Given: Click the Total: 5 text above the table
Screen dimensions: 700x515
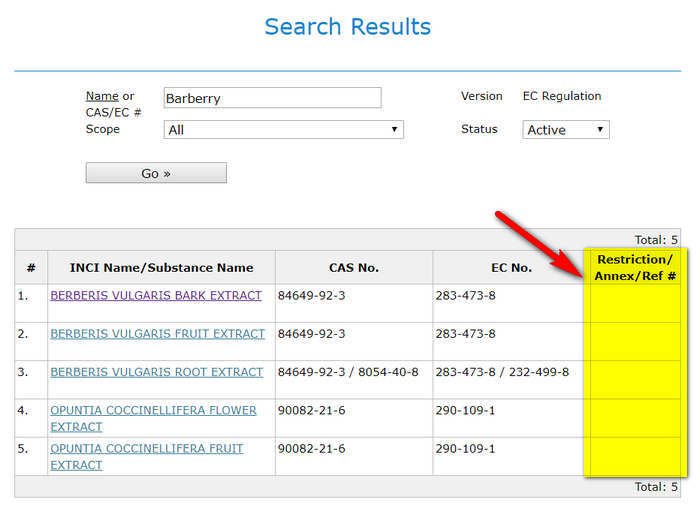Looking at the screenshot, I should pyautogui.click(x=656, y=240).
